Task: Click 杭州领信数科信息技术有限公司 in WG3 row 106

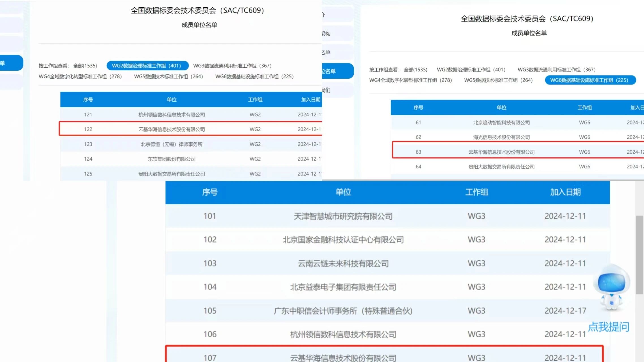Action: coord(343,335)
